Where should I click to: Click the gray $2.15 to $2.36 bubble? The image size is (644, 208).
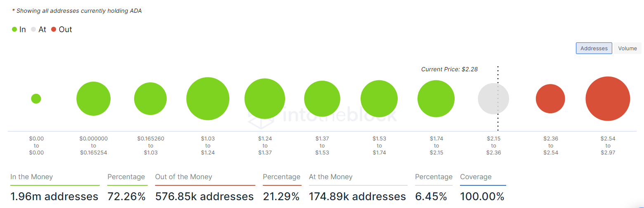coord(493,99)
